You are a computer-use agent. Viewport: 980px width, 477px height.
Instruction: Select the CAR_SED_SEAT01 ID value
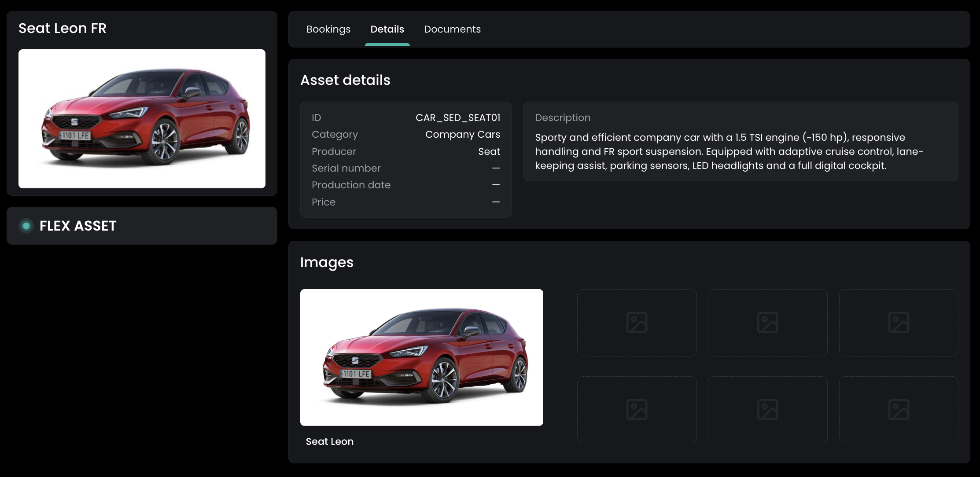click(x=458, y=117)
